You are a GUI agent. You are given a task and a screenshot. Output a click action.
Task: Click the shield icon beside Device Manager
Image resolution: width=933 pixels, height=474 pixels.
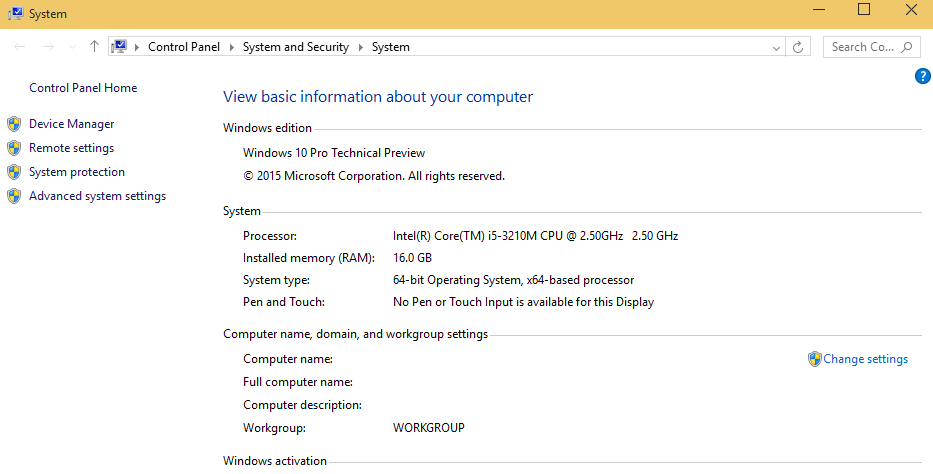coord(14,124)
